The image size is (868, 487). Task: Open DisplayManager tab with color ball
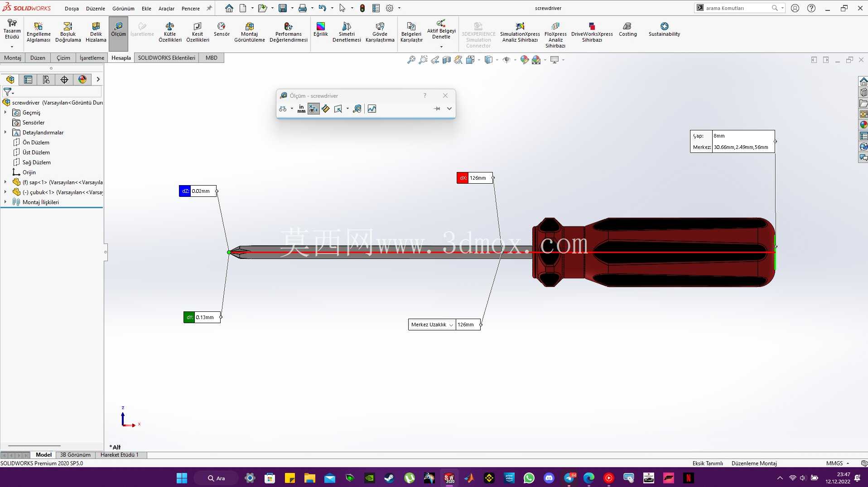[82, 80]
